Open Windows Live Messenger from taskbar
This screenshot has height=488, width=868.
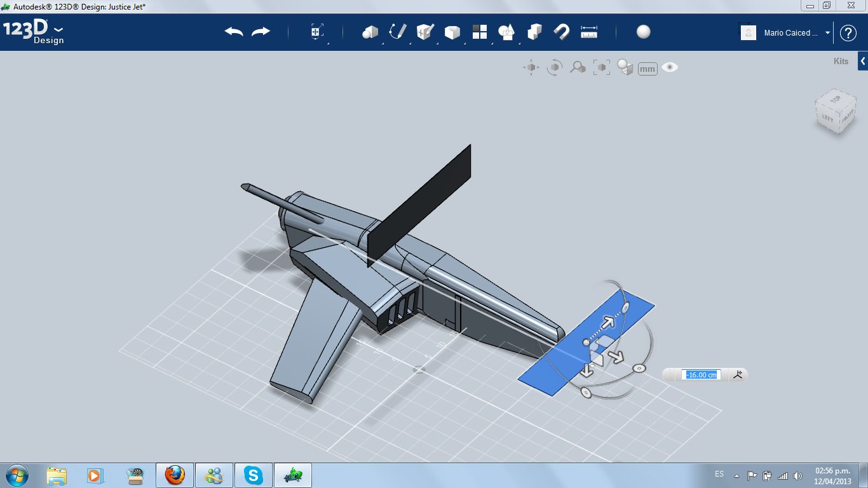click(214, 475)
